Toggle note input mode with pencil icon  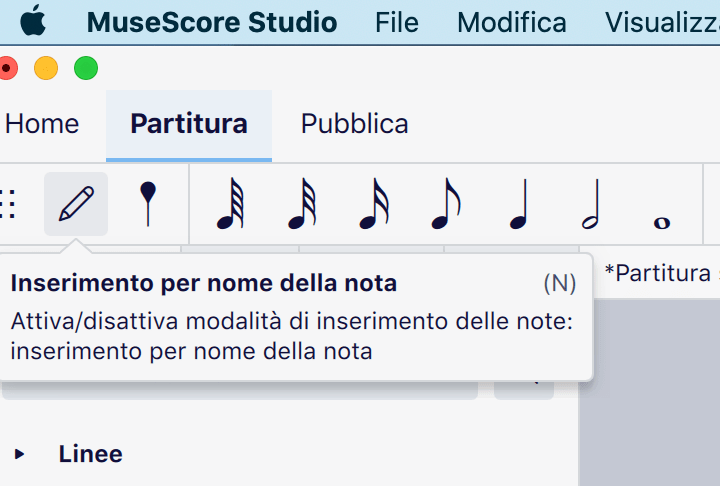(x=76, y=204)
